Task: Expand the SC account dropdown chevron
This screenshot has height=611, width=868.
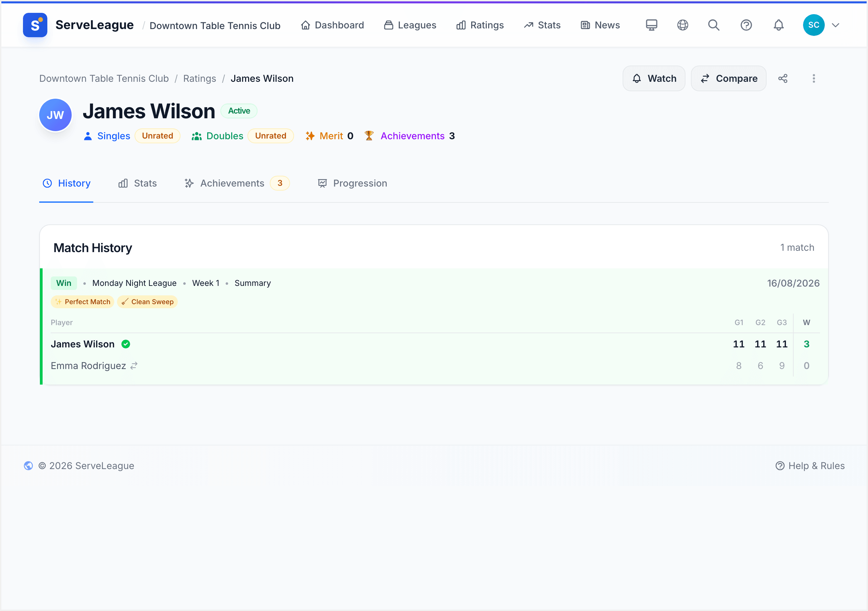Action: pyautogui.click(x=836, y=25)
